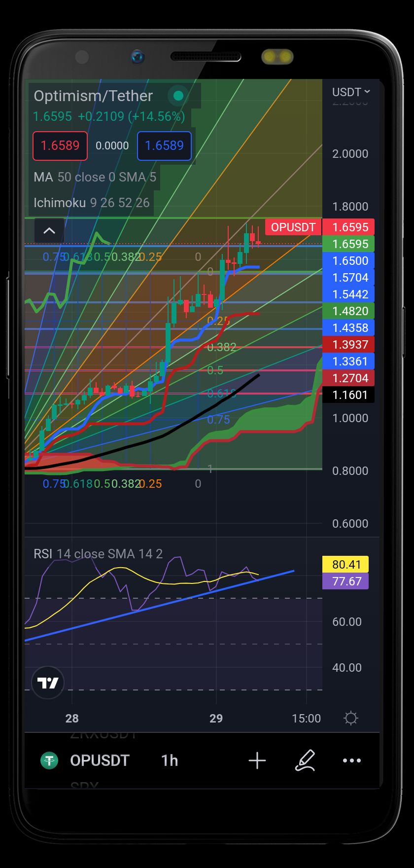Click the 60.00 RSI scale value
414x868 pixels.
(x=347, y=621)
